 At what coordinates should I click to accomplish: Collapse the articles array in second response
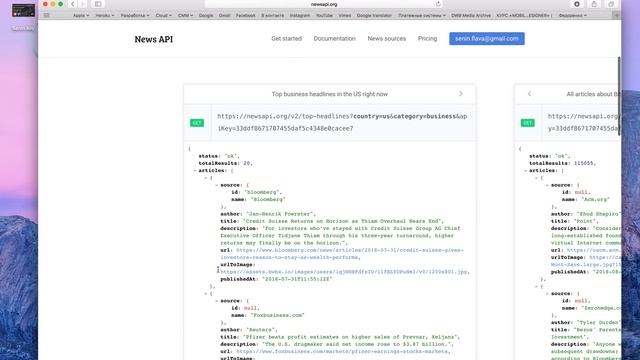click(x=526, y=171)
